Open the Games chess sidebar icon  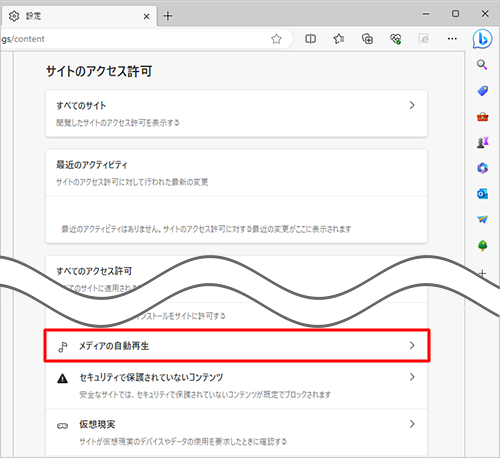point(482,142)
